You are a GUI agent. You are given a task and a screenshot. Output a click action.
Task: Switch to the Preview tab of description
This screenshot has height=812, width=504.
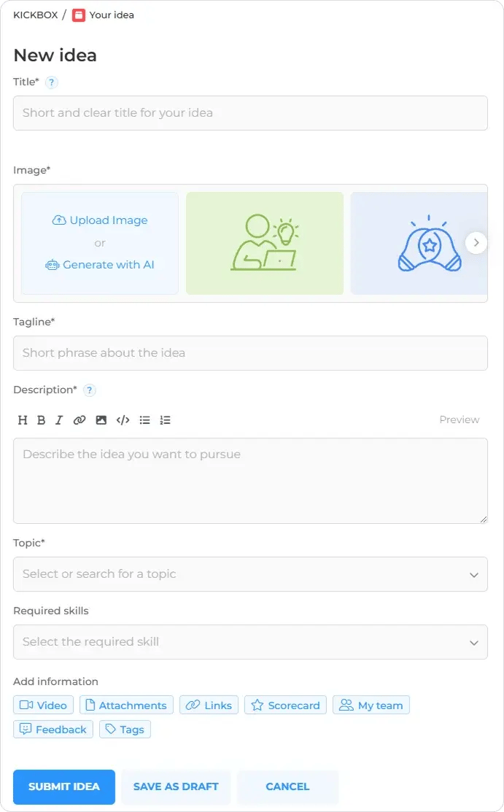(459, 419)
